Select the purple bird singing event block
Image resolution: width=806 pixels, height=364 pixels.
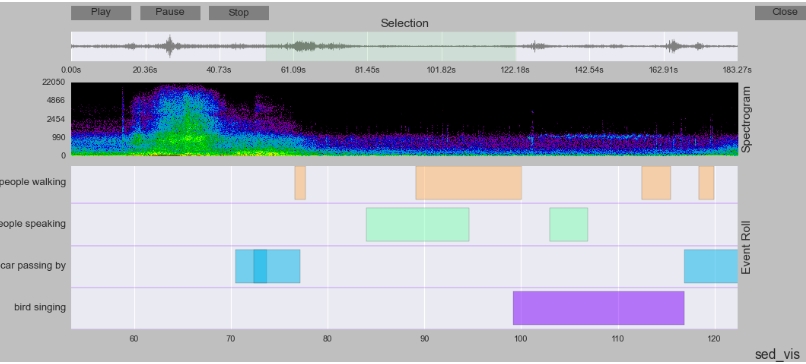pyautogui.click(x=598, y=308)
